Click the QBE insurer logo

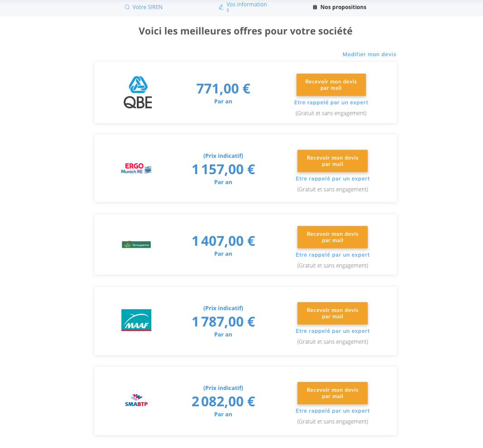137,92
